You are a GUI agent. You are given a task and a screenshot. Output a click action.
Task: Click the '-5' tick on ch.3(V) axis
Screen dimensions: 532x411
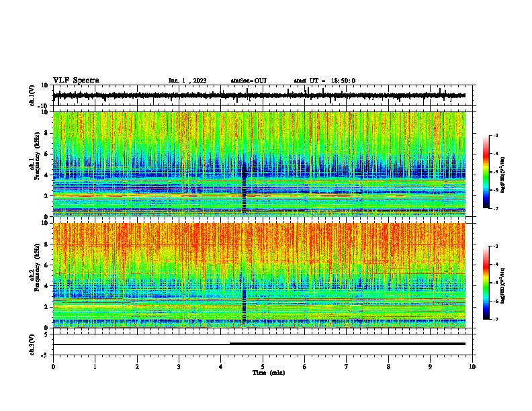pos(45,355)
